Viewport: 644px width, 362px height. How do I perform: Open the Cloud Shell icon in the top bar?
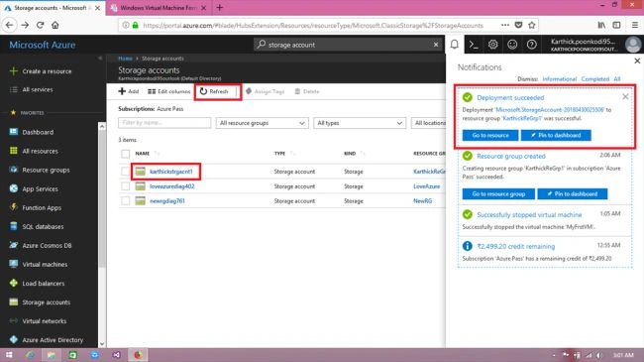click(x=474, y=45)
